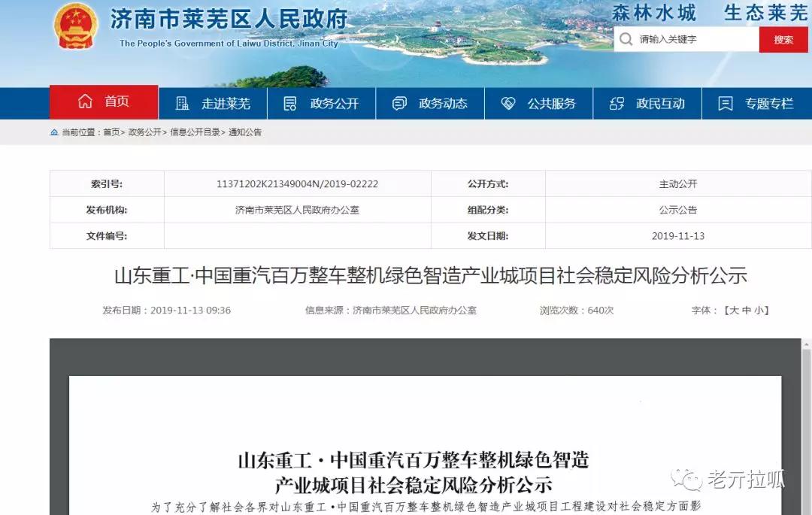The image size is (812, 515).
Task: Click the 发布机构 label cell
Action: pos(107,210)
